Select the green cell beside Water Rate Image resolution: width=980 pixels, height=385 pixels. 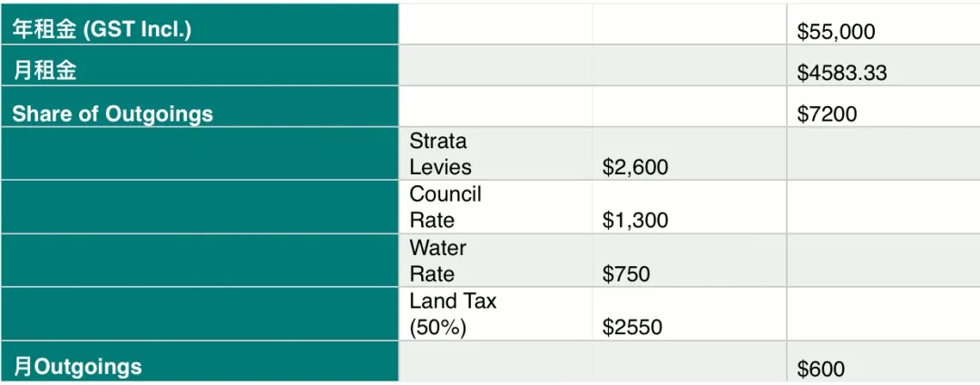pyautogui.click(x=200, y=261)
